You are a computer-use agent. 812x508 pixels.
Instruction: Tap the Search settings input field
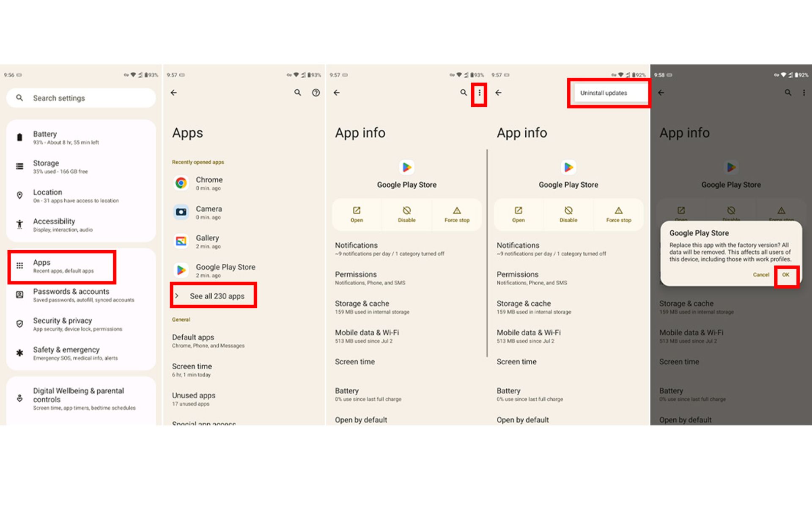(x=80, y=98)
